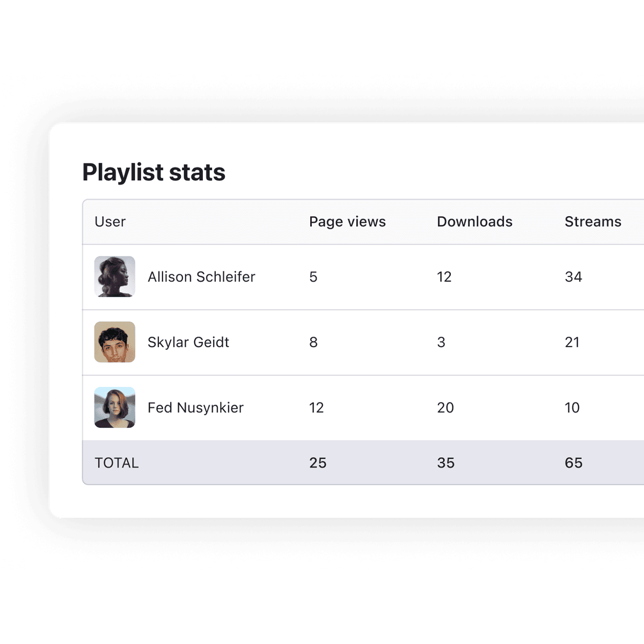Select total downloads value 35
Viewport: 644px width, 644px height.
445,463
